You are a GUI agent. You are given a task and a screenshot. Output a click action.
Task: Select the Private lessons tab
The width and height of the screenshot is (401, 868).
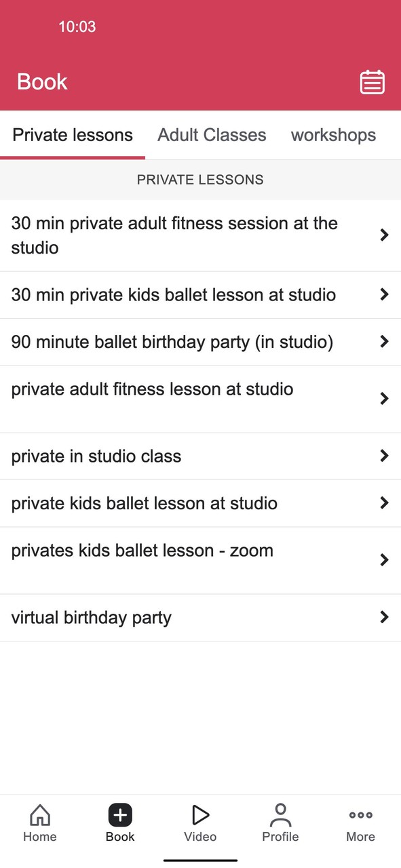point(72,135)
